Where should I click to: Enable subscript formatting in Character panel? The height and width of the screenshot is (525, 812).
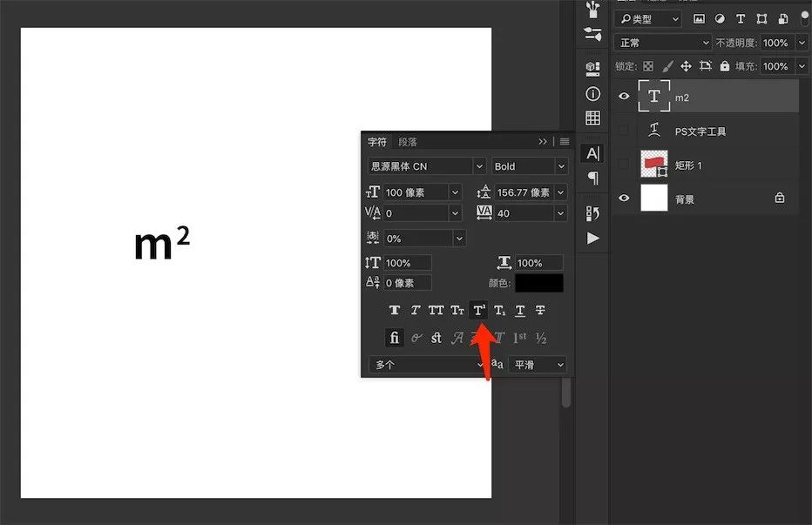[498, 309]
